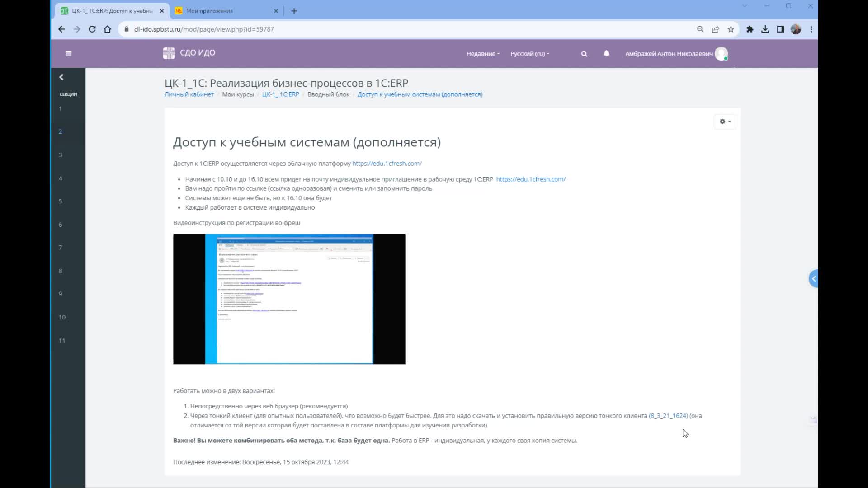Click the address bar URL field
Screen dimensions: 868x488
pyautogui.click(x=407, y=29)
